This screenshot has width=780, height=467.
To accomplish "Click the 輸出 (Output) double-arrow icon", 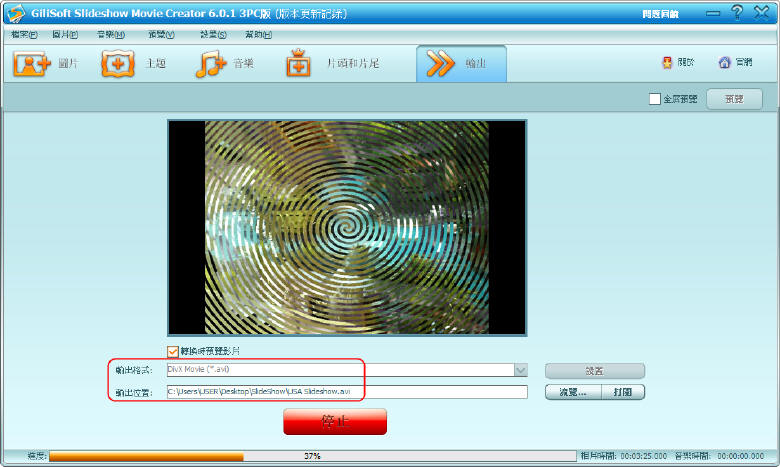I will click(442, 64).
